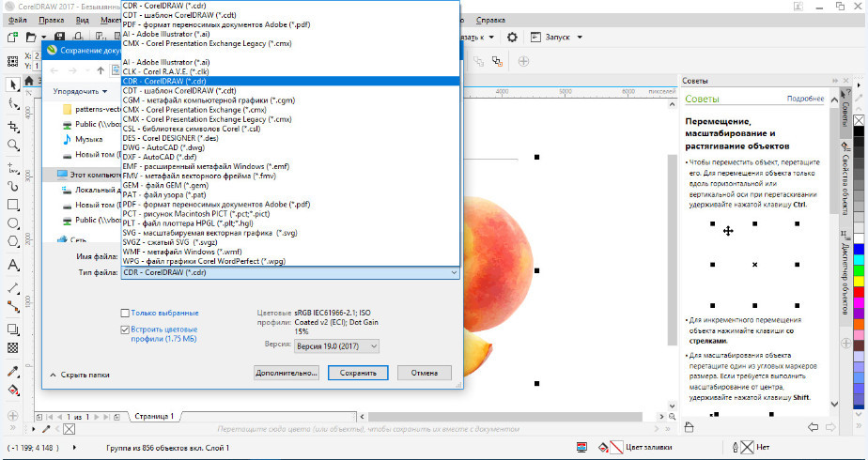Choose the Rectangle tool in the toolbox
The height and width of the screenshot is (460, 868).
(x=13, y=204)
